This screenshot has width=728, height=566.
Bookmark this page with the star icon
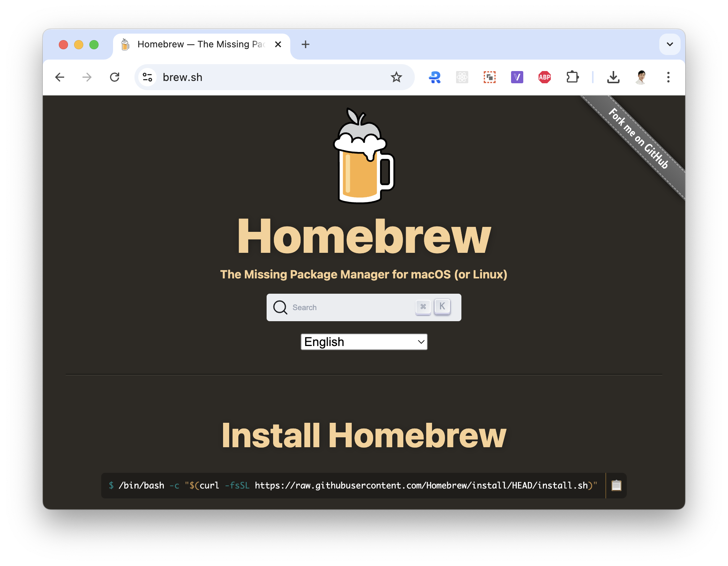click(396, 77)
